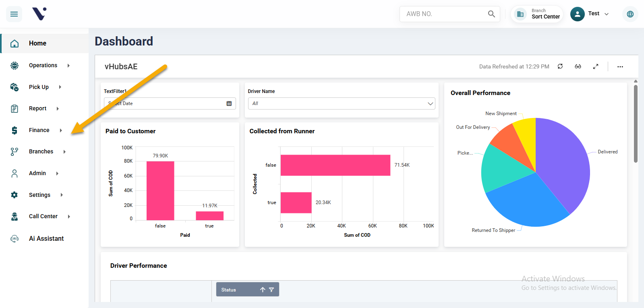
Task: Expand the Finance menu
Action: tap(39, 130)
